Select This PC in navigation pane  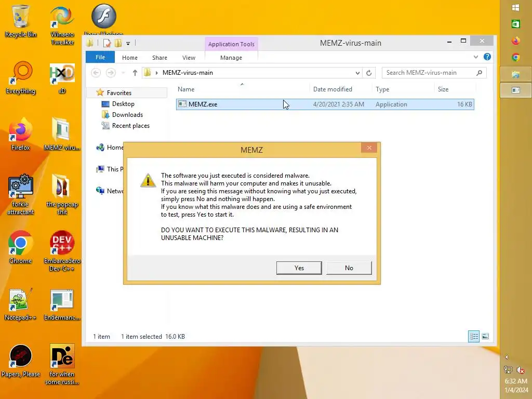point(110,169)
